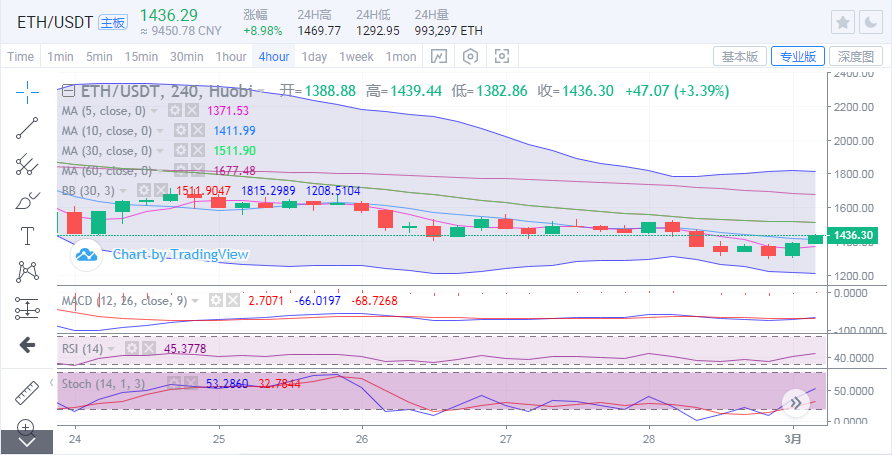Expand RSI (14) dropdown arrow
The height and width of the screenshot is (455, 892).
tap(110, 349)
